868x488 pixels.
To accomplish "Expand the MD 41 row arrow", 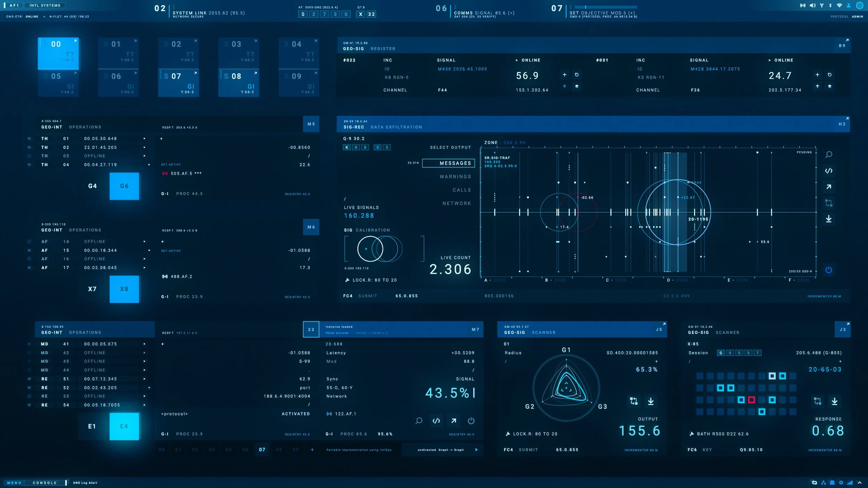I will (x=144, y=344).
